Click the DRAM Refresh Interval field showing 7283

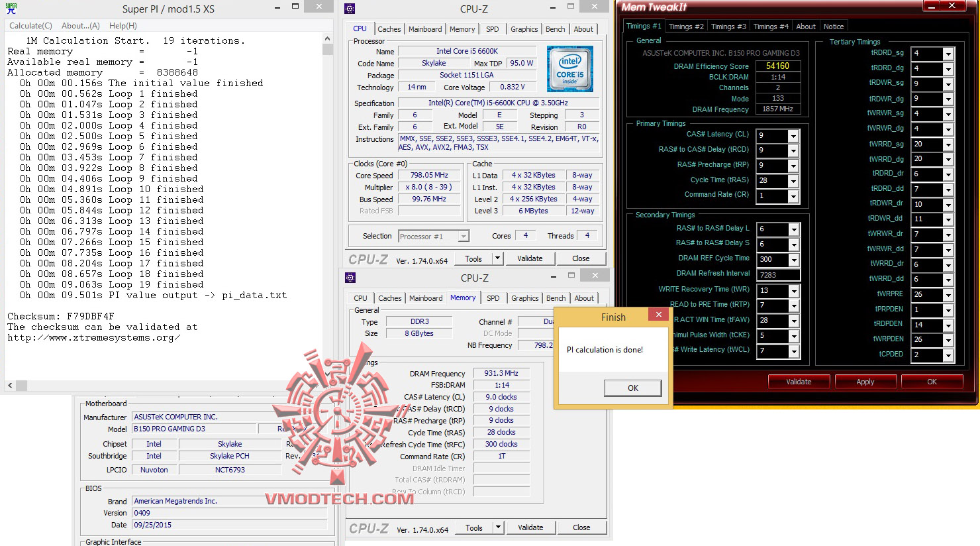(778, 275)
